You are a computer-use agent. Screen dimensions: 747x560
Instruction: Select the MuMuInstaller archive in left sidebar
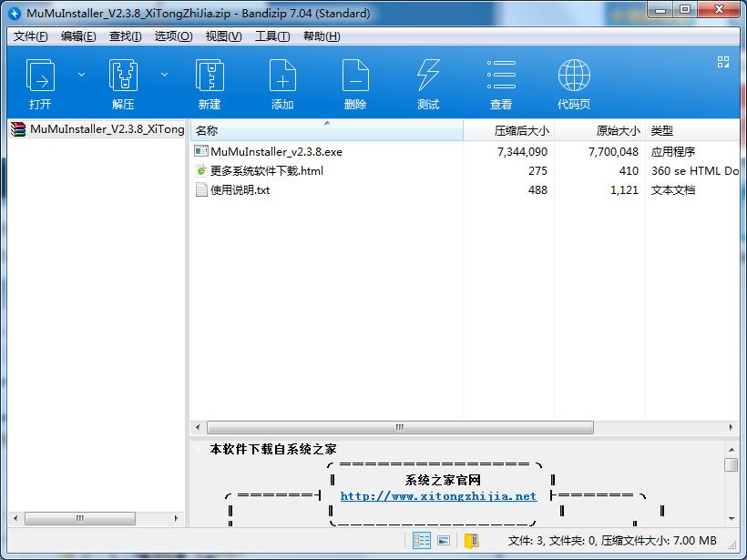tap(91, 129)
